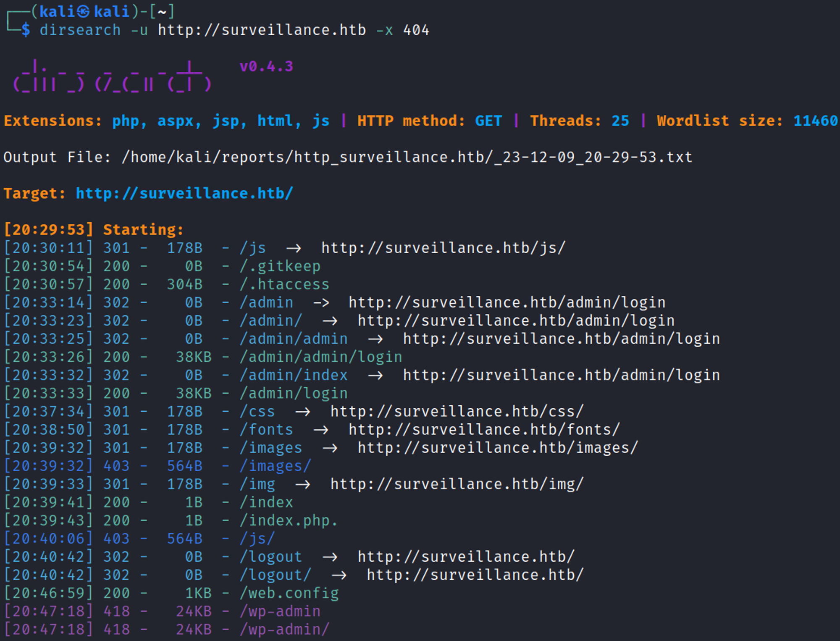Click the Wordlist size 11460 value
The height and width of the screenshot is (641, 840).
(815, 121)
